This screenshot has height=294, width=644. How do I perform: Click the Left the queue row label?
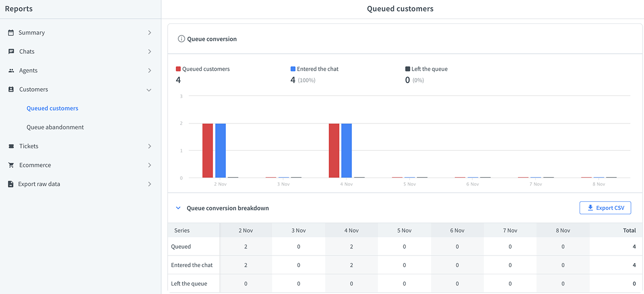coord(189,283)
